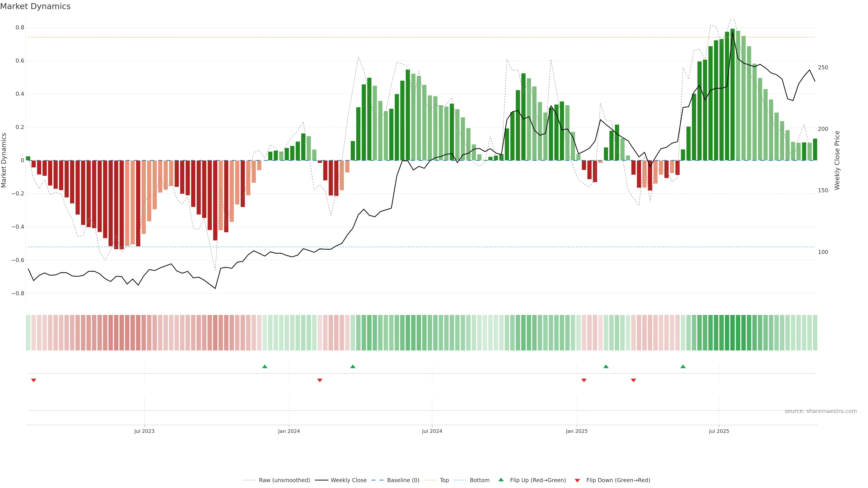Select the green Flip Up triangle between Jan 2024 and Jul 2024
The height and width of the screenshot is (488, 868).
pos(352,366)
